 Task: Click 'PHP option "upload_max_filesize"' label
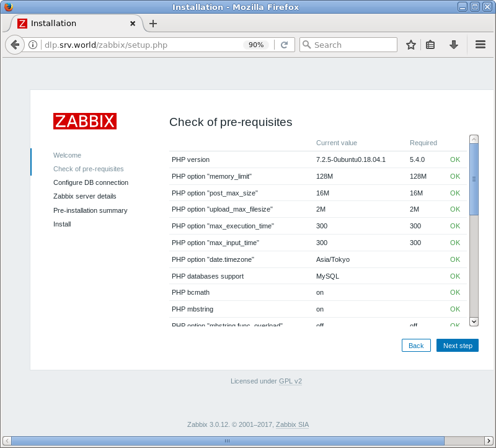[222, 209]
